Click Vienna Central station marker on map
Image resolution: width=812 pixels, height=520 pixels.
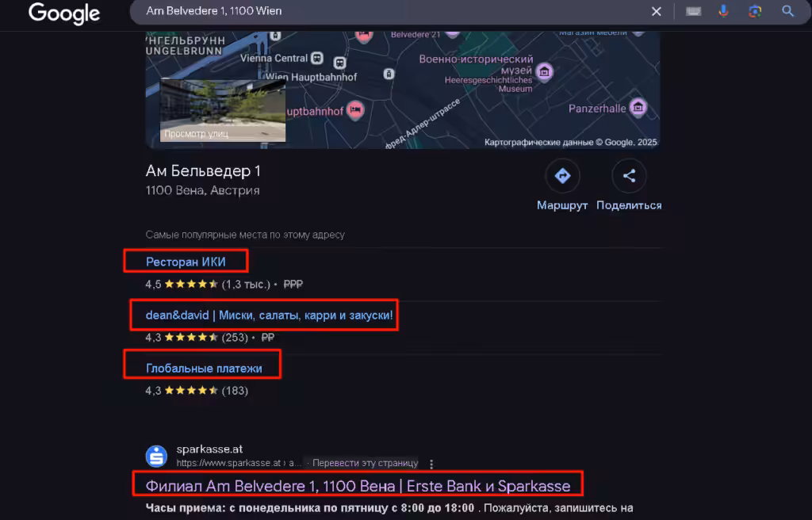317,58
